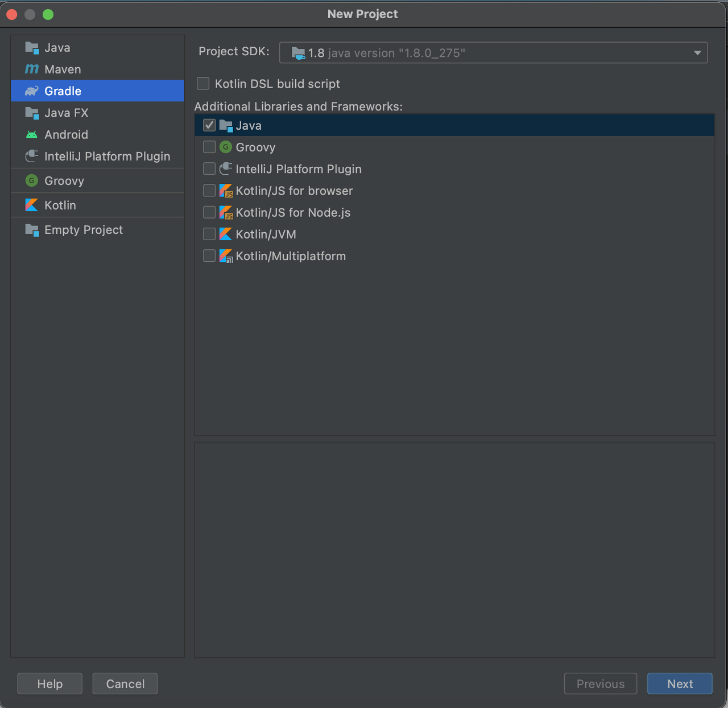Viewport: 728px width, 708px height.
Task: Click the Java FX folder icon
Action: click(x=32, y=113)
